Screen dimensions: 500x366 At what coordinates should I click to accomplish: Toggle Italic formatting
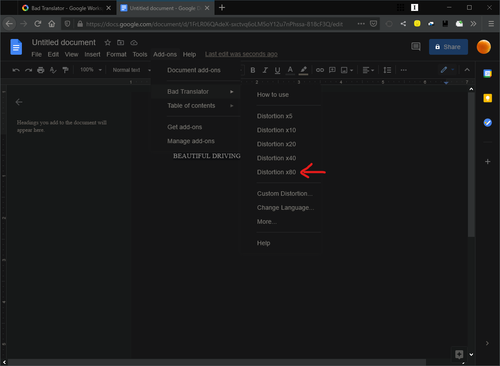click(x=265, y=70)
